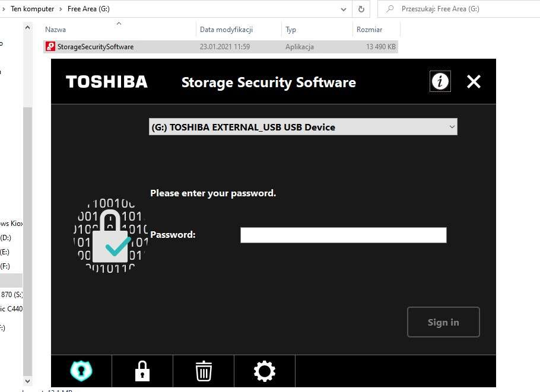Click into the Password input field

point(343,235)
